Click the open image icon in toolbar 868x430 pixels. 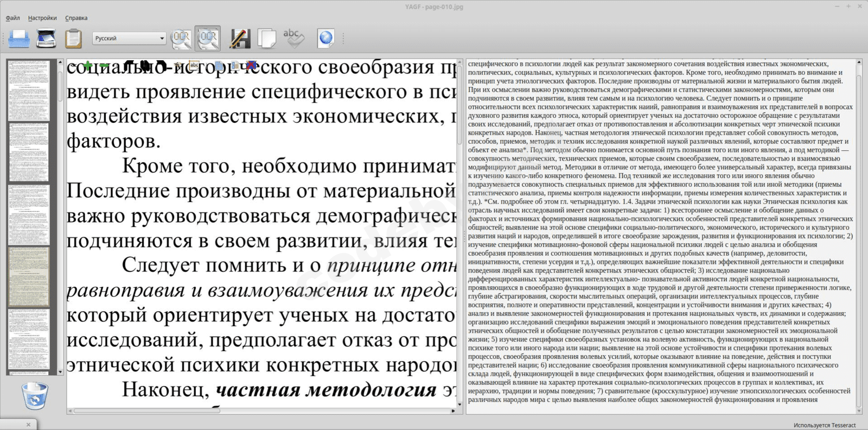click(20, 39)
